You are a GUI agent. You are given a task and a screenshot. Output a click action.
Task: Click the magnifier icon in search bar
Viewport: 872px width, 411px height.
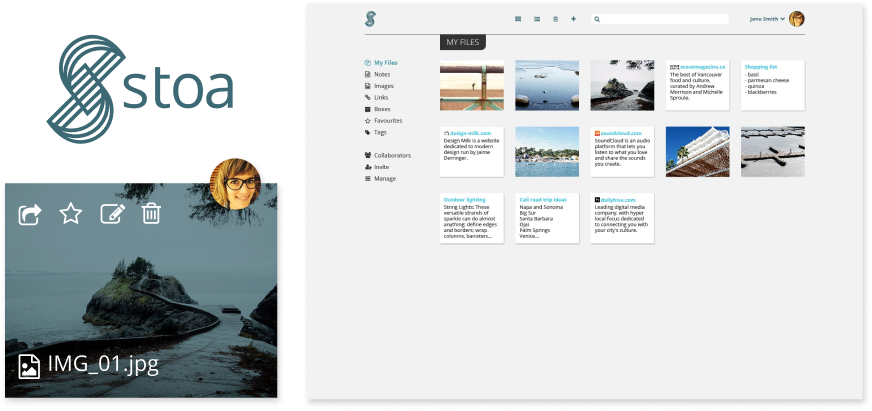597,19
